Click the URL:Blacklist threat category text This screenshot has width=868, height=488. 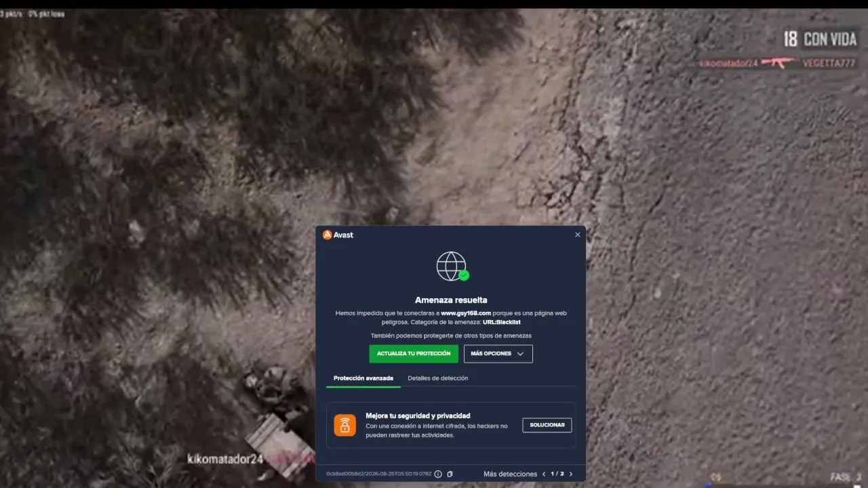502,322
